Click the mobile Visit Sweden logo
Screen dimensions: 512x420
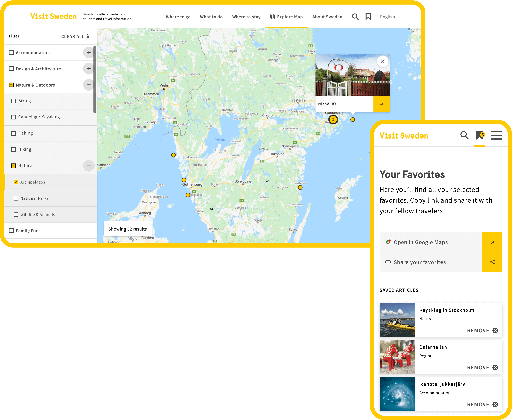tap(404, 136)
